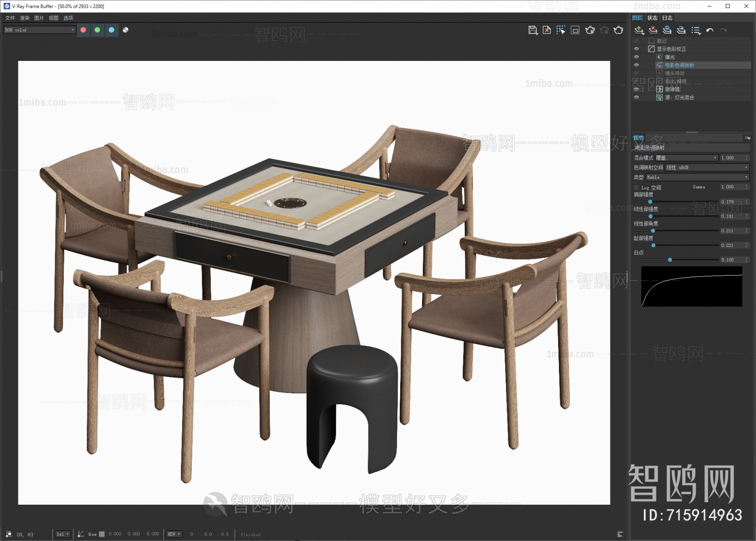
Task: Open the HSV color mode dropdown
Action: [x=174, y=534]
